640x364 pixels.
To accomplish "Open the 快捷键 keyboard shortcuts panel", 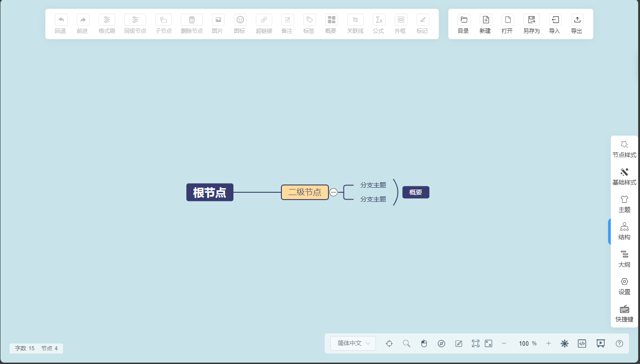I will coord(624,313).
